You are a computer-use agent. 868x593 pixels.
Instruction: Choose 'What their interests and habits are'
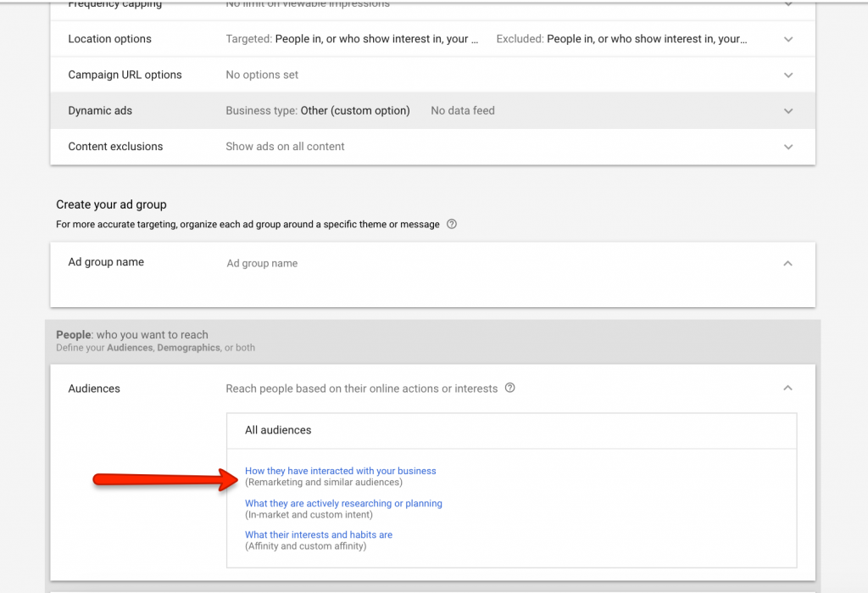(x=318, y=535)
